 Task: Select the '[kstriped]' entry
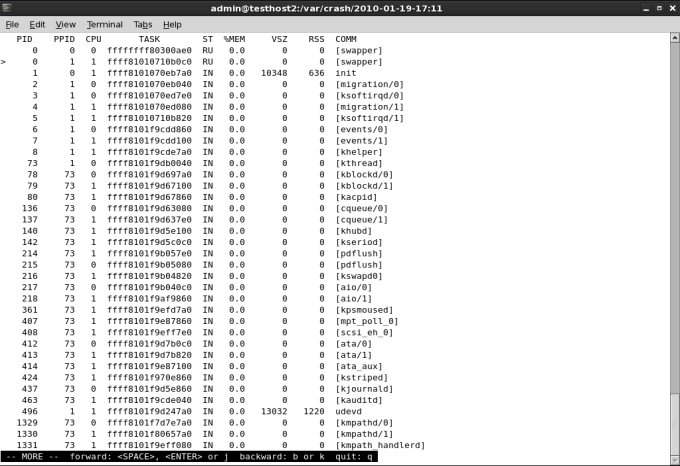click(362, 377)
